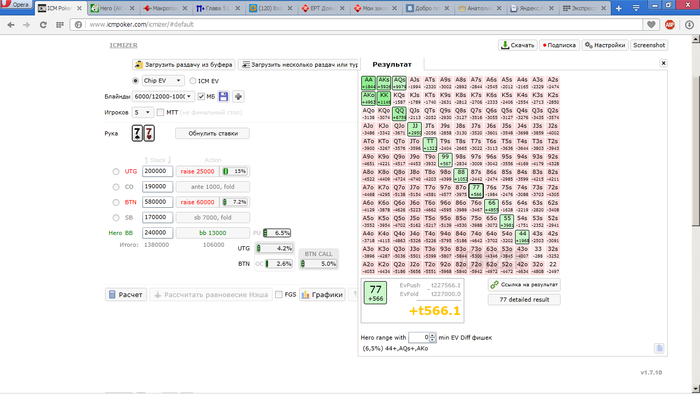Save the blinds structure with the floppy disk icon
This screenshot has height=394, width=700.
pos(224,96)
